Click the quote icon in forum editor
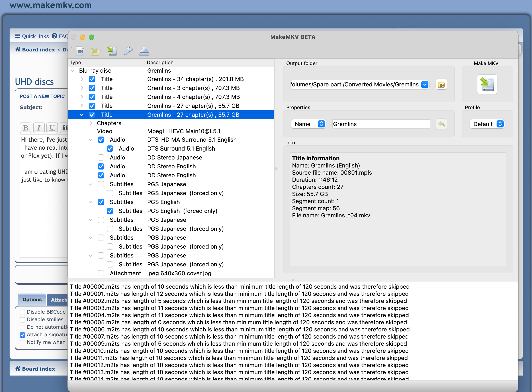Image resolution: width=532 pixels, height=392 pixels. coord(64,128)
